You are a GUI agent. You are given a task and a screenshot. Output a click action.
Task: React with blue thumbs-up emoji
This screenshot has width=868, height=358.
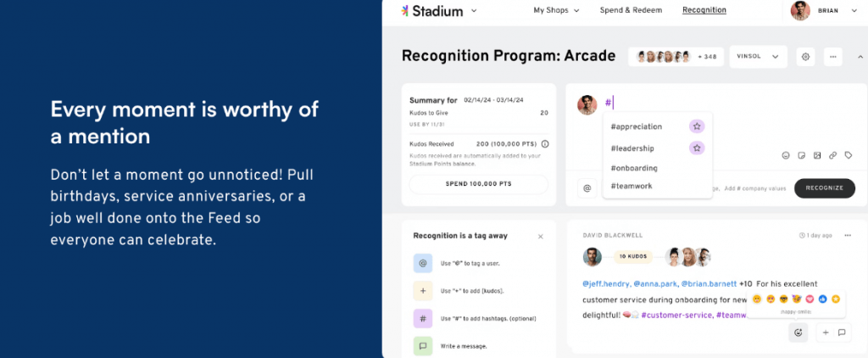(822, 299)
